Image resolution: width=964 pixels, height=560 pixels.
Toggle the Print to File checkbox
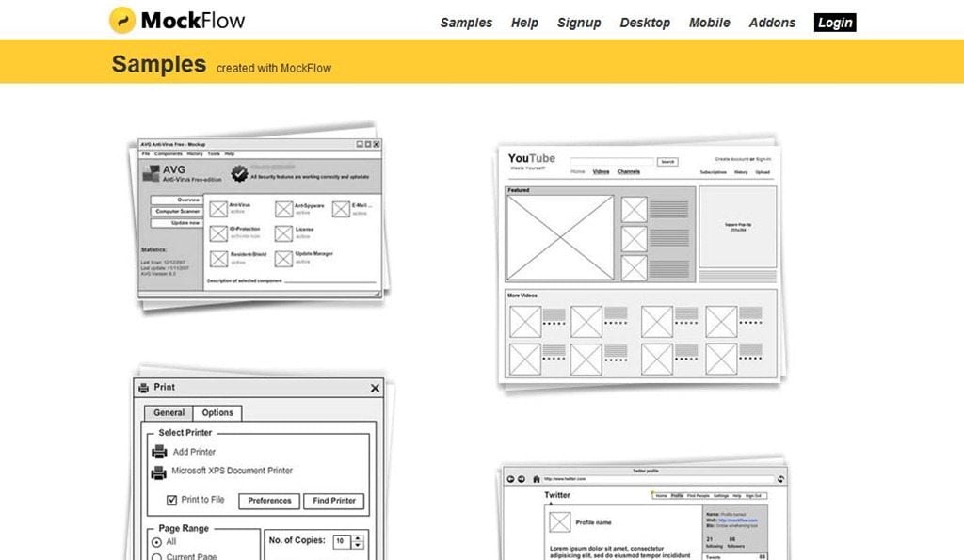pos(171,500)
